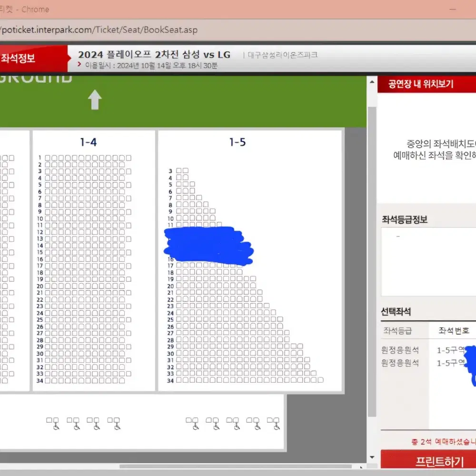Click the 좌석등급 column header

coord(397,331)
